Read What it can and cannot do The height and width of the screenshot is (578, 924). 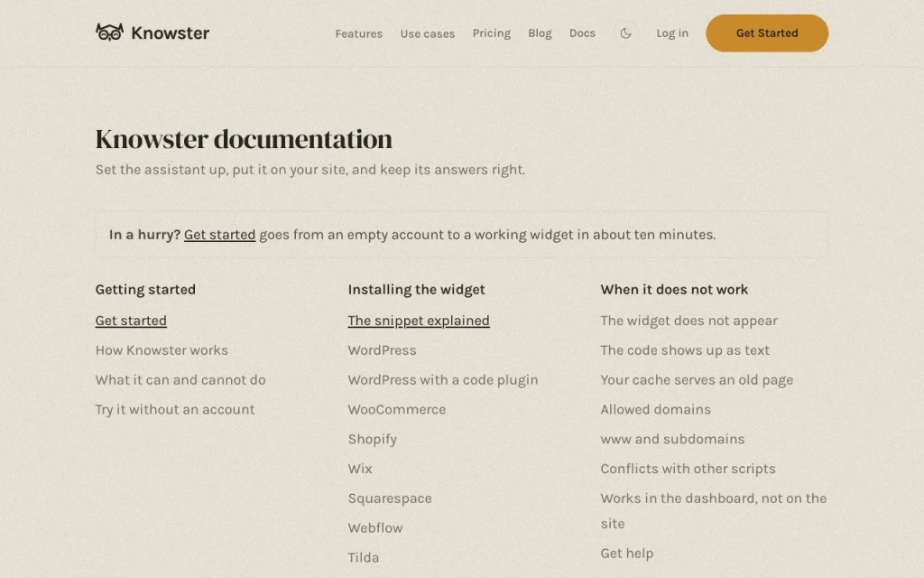click(x=180, y=380)
